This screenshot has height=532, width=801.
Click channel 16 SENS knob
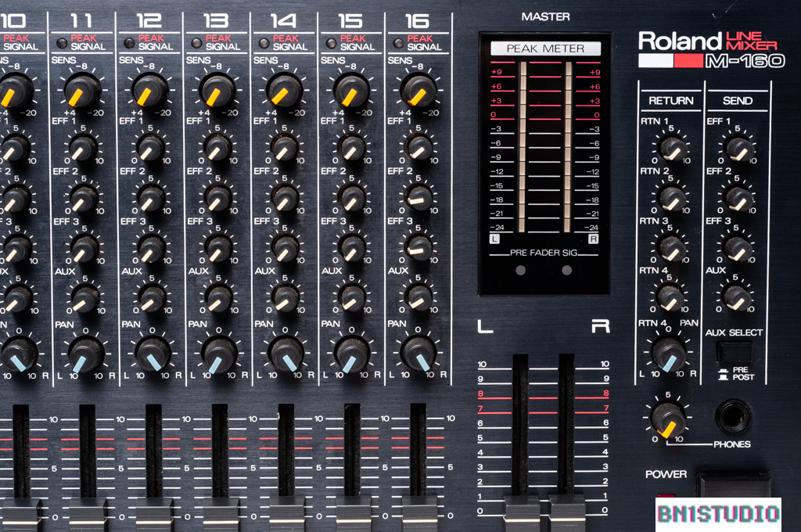419,90
